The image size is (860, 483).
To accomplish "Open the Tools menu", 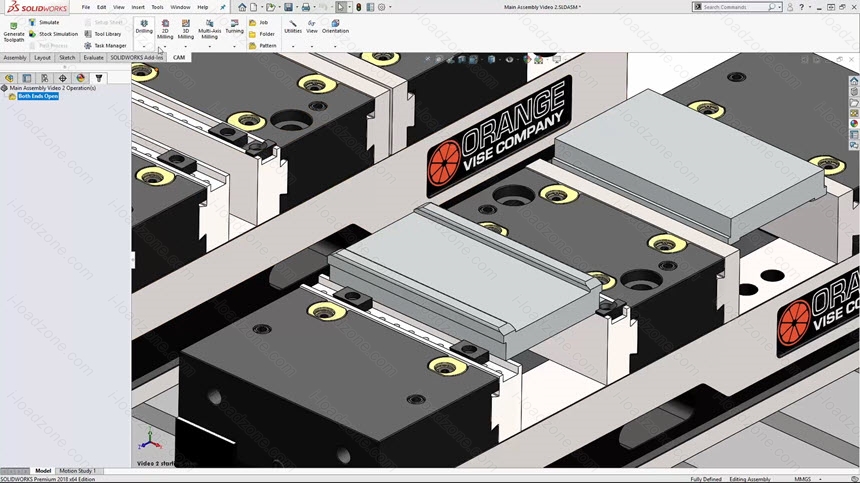I will [x=157, y=7].
